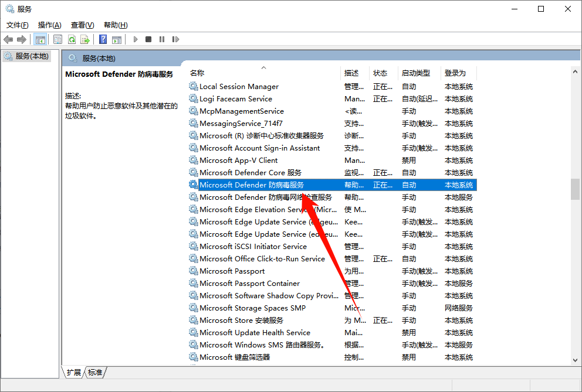Select Microsoft Windows SMS 路由器服务。
The image size is (582, 392).
pyautogui.click(x=262, y=345)
